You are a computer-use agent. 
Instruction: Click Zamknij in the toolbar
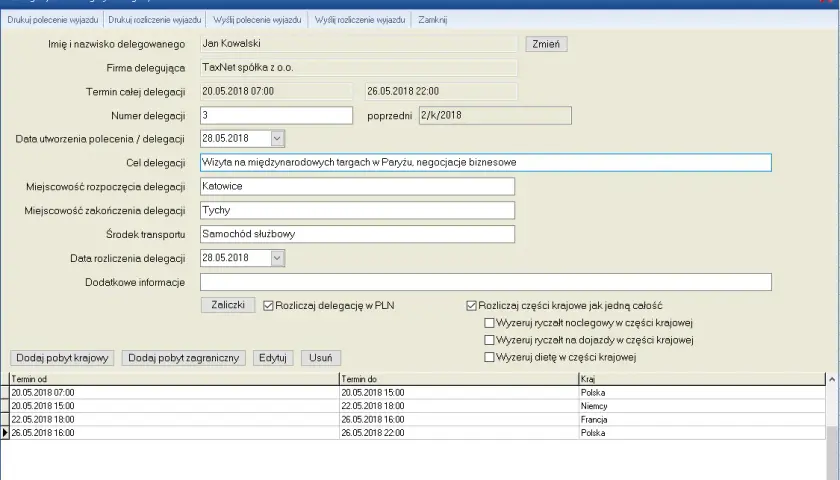pos(433,20)
